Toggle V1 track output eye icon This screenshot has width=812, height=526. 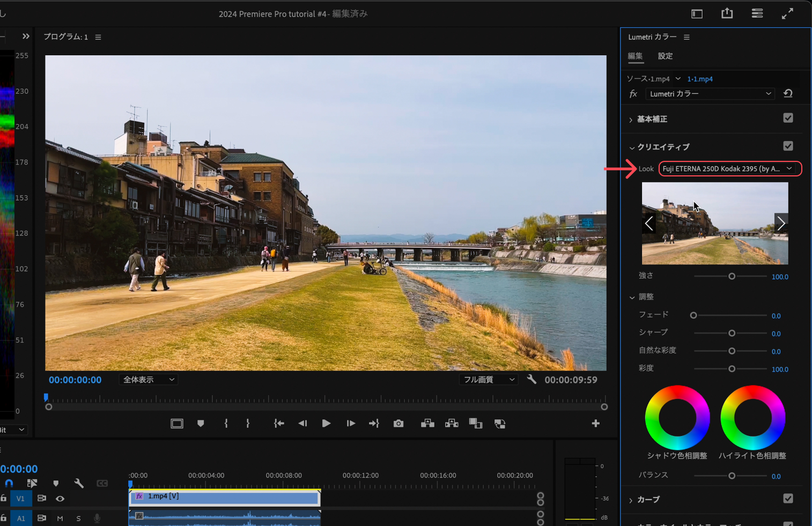point(60,499)
